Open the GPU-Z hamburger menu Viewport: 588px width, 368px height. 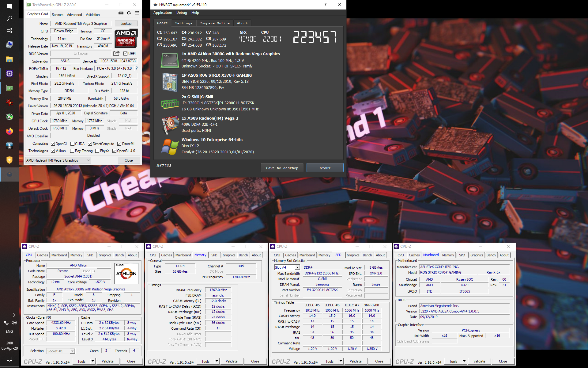tap(137, 13)
